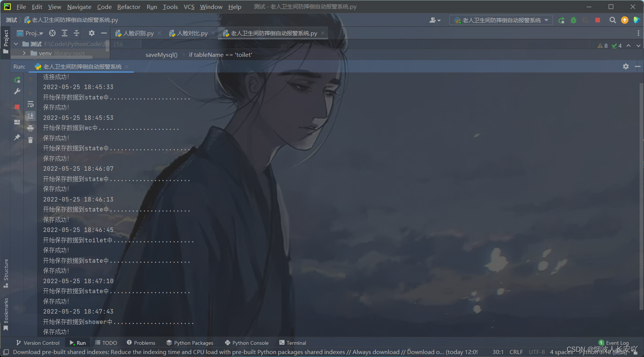
Task: Close the 老人卫生间防摔倒自动报警系统.py tab
Action: tap(323, 33)
